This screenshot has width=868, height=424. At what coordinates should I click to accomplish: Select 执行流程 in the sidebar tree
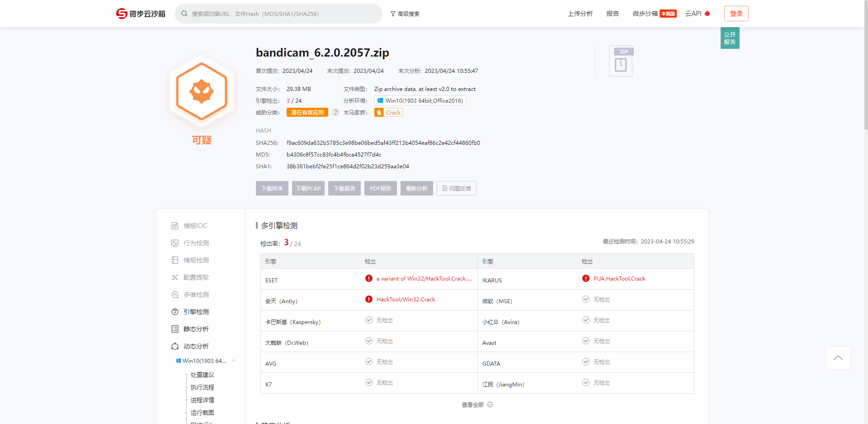pos(203,387)
